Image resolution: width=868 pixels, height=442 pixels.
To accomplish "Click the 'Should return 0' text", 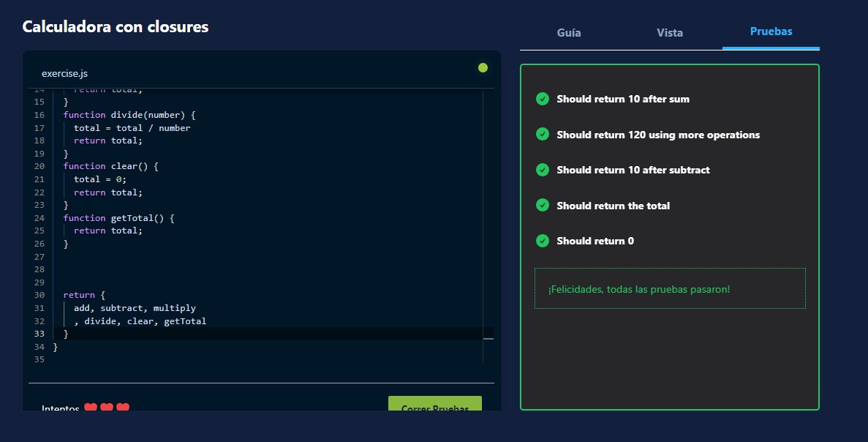I will 595,241.
